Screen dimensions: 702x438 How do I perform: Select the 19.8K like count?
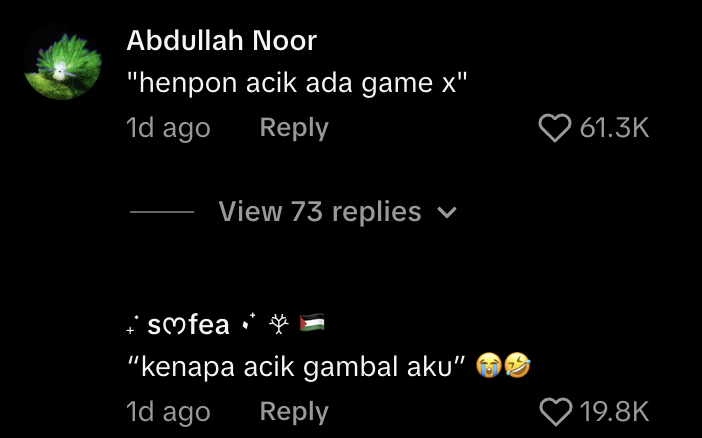tap(614, 412)
